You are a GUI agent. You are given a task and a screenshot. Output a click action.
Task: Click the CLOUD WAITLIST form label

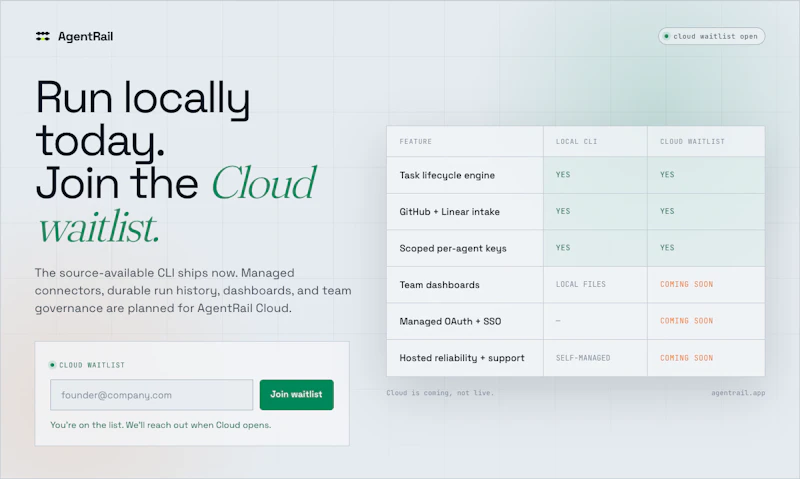click(x=92, y=365)
